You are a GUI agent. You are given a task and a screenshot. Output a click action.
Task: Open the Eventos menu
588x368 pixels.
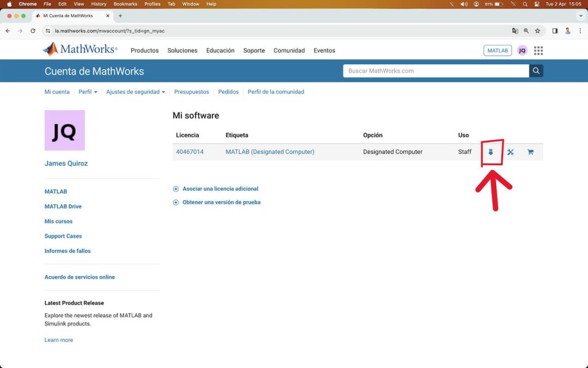click(324, 51)
